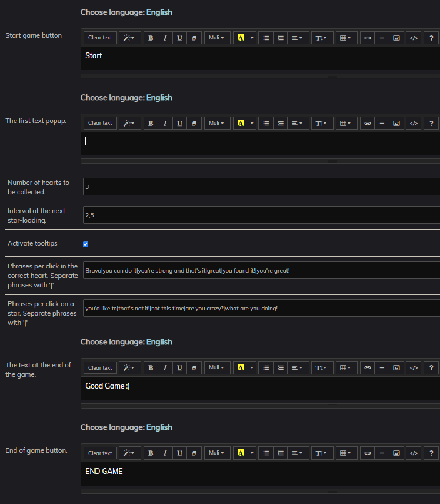Viewport: 440px width, 504px height.
Task: Open the paragraph align dropdown in the first text popup editor
Action: coord(298,124)
